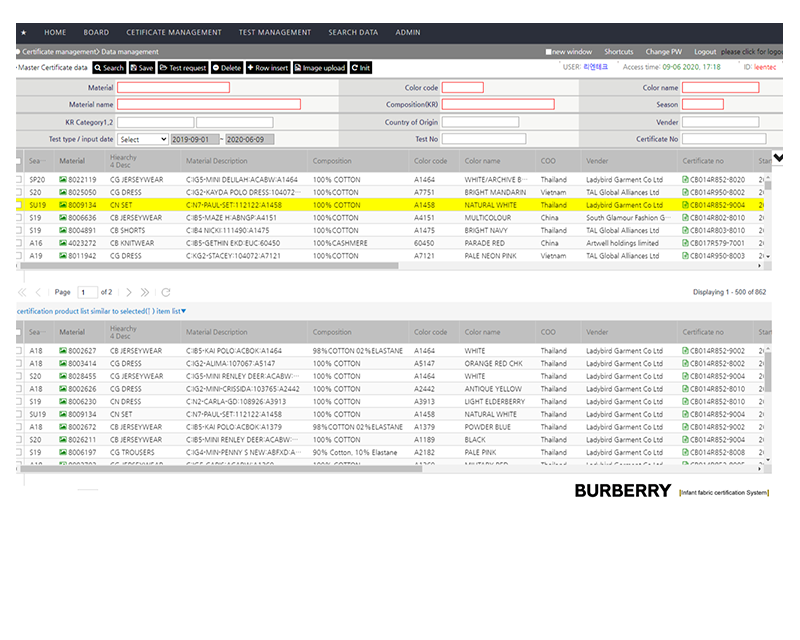This screenshot has width=800, height=640.
Task: Click the Save button
Action: (141, 68)
